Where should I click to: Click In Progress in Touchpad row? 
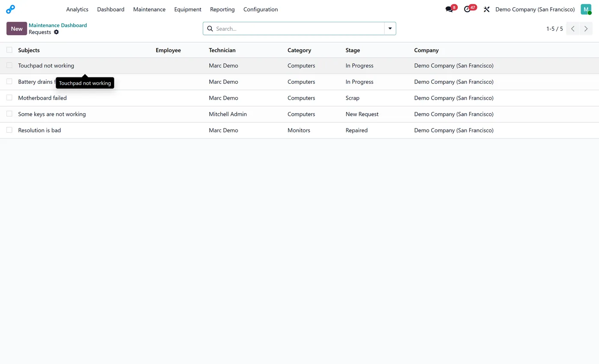click(x=359, y=65)
